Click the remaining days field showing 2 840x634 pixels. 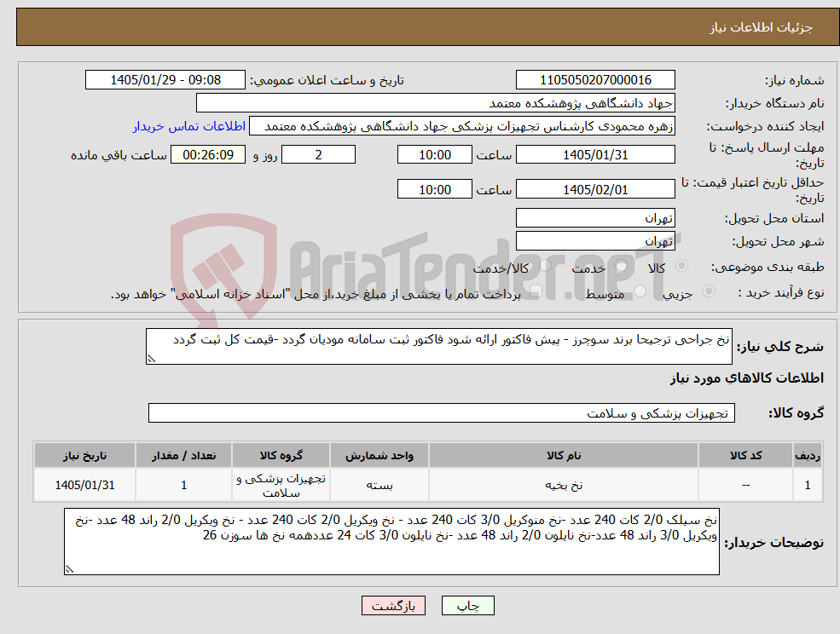(318, 155)
